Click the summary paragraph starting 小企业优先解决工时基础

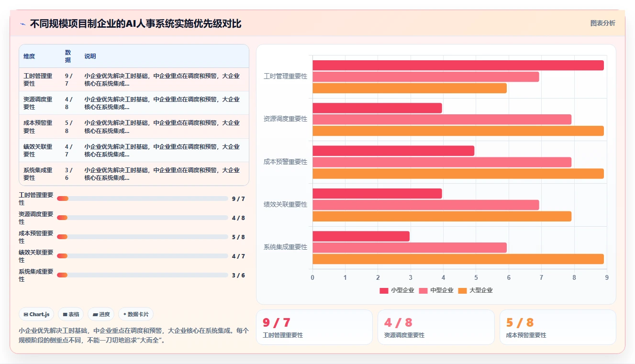click(x=134, y=335)
